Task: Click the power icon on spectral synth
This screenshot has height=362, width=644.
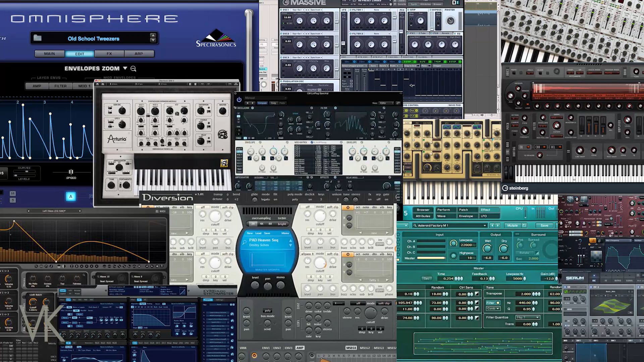Action: (x=239, y=100)
